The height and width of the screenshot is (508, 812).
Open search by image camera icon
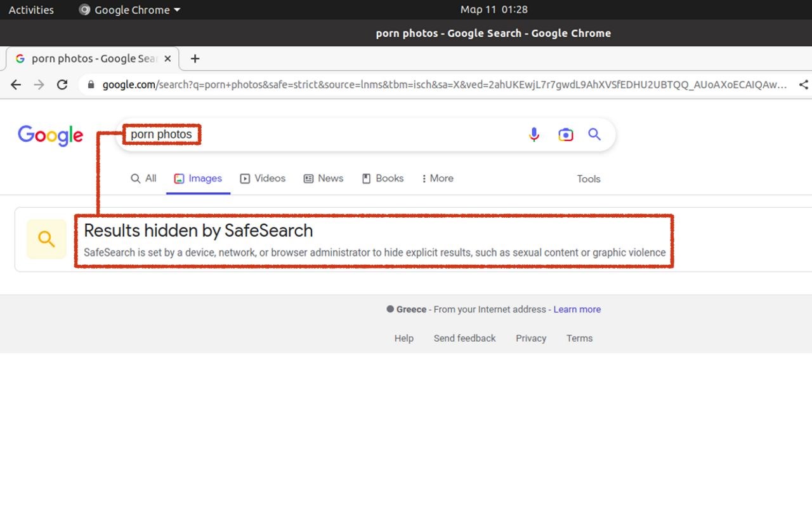(565, 135)
